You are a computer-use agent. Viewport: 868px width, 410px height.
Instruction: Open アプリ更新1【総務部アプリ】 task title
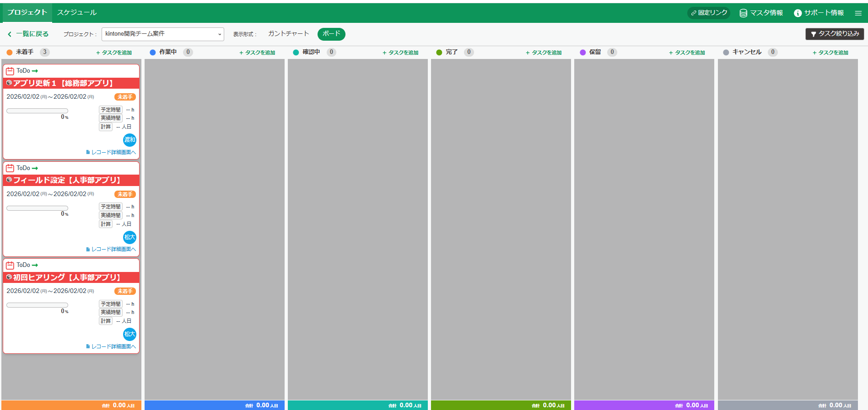[63, 83]
